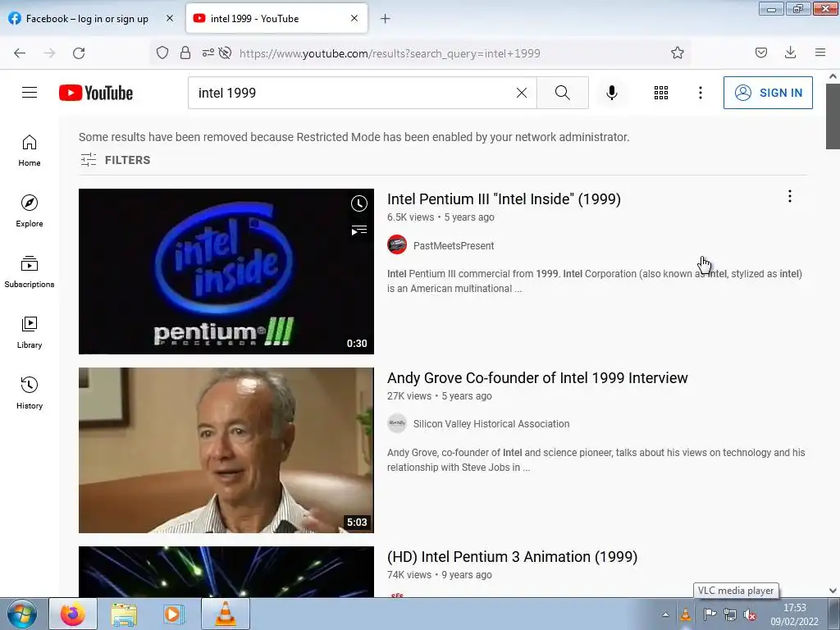Open Library in sidebar
840x630 pixels.
point(30,333)
